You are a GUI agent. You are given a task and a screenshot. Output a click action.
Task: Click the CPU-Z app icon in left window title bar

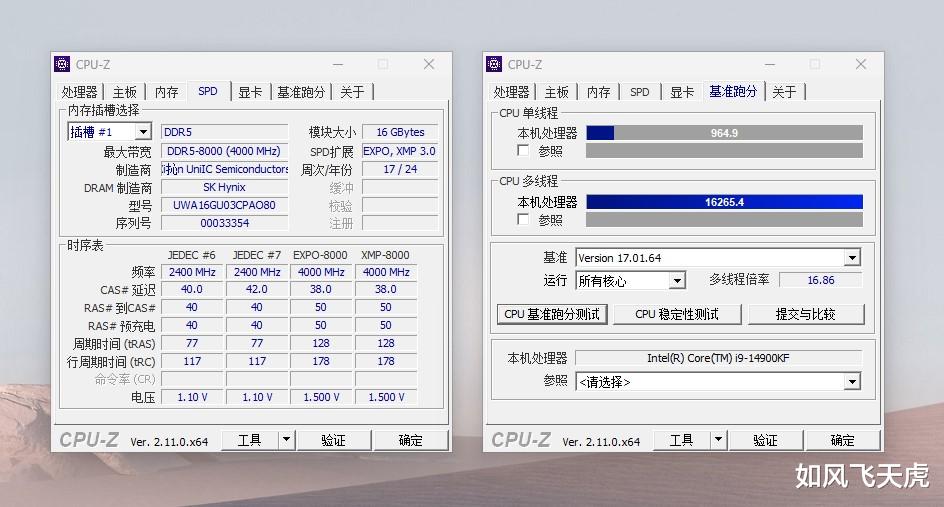[x=61, y=64]
